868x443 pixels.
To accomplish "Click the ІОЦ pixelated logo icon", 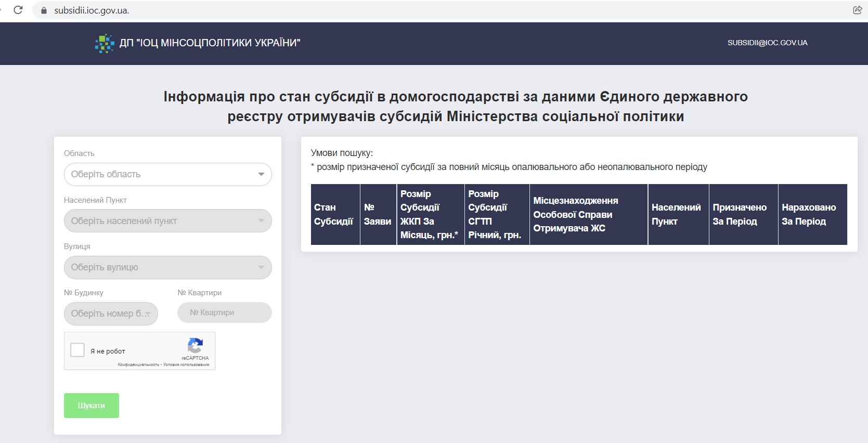I will point(105,43).
